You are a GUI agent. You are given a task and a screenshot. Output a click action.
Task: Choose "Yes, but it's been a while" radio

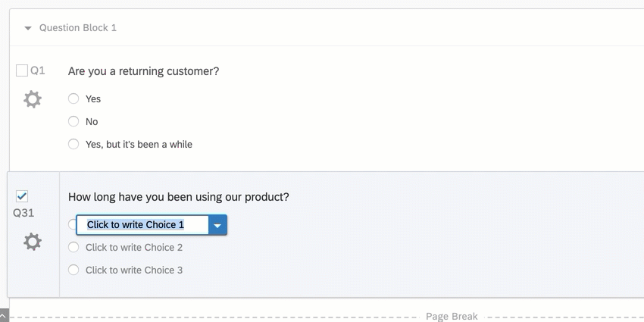[x=73, y=144]
